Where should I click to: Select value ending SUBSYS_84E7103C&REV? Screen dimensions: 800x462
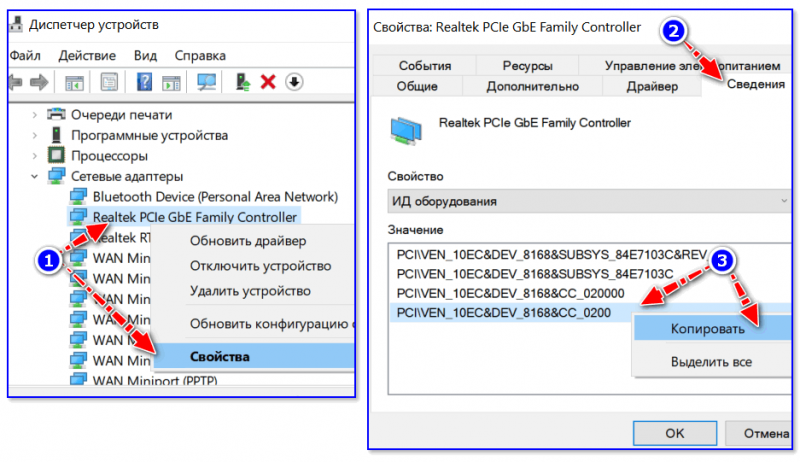pyautogui.click(x=552, y=254)
